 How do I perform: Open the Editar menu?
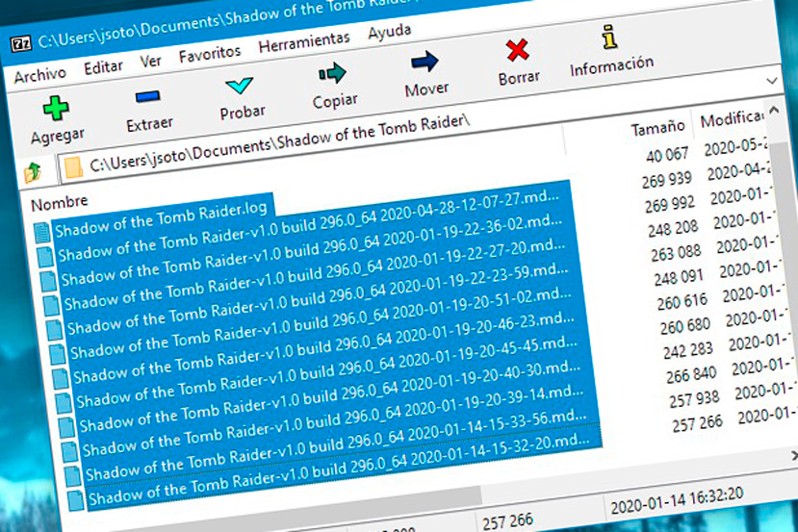tap(103, 67)
